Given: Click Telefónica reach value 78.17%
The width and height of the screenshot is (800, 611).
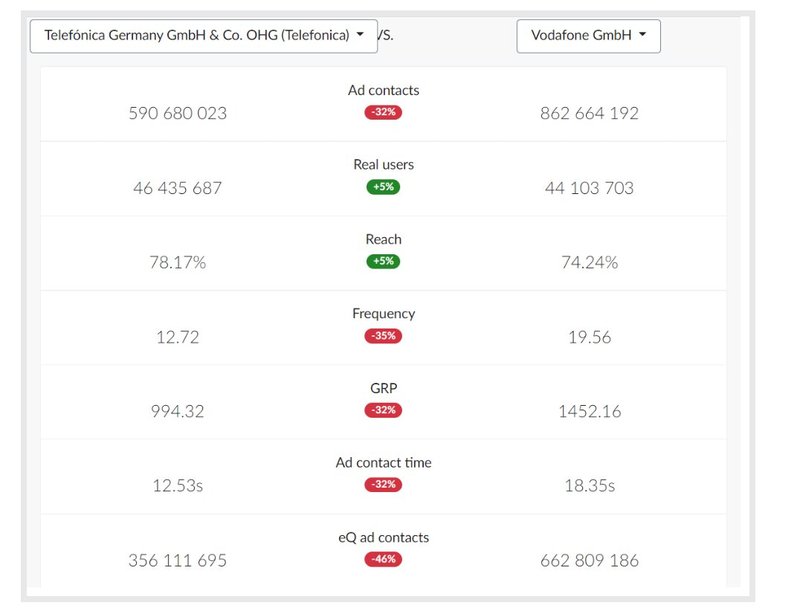Looking at the screenshot, I should (178, 263).
